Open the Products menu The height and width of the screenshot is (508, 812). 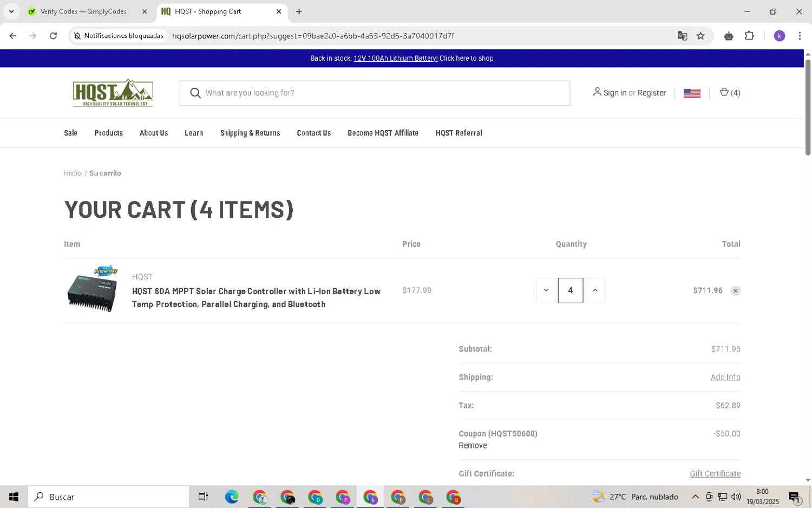pyautogui.click(x=108, y=133)
